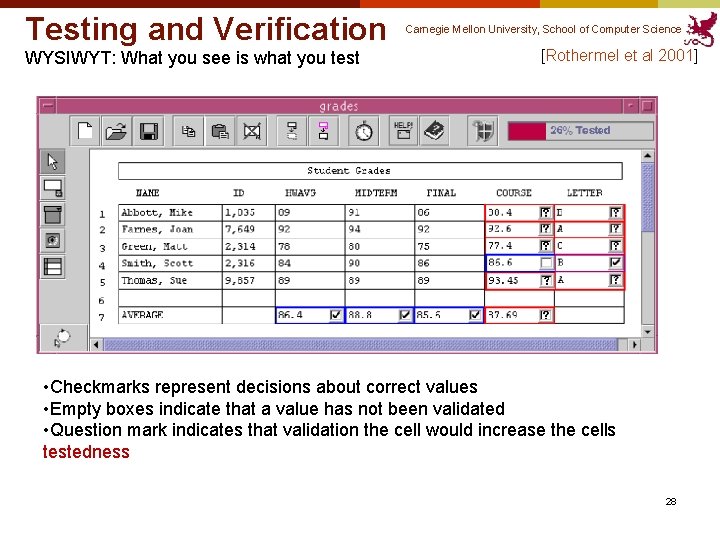Select FINAL cell 75 for Green, Matt
The height and width of the screenshot is (540, 720).
click(x=449, y=247)
